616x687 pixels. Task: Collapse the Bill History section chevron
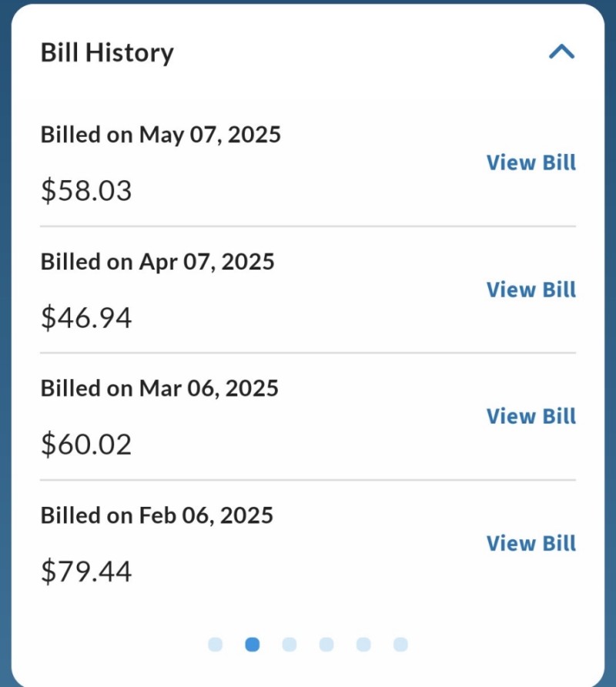[561, 52]
